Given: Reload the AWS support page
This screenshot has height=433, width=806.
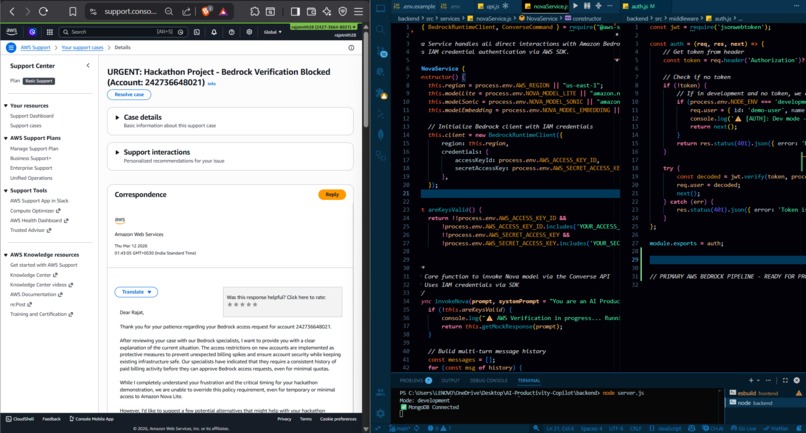Looking at the screenshot, I should coord(43,11).
